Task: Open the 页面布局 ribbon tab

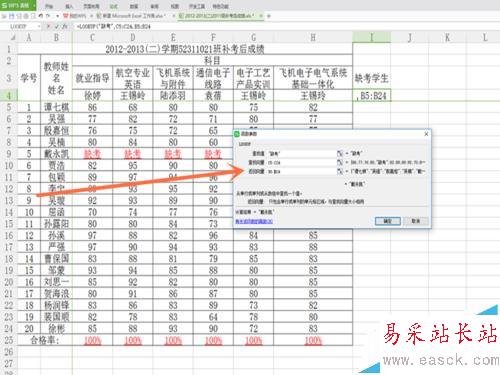Action: [91, 6]
